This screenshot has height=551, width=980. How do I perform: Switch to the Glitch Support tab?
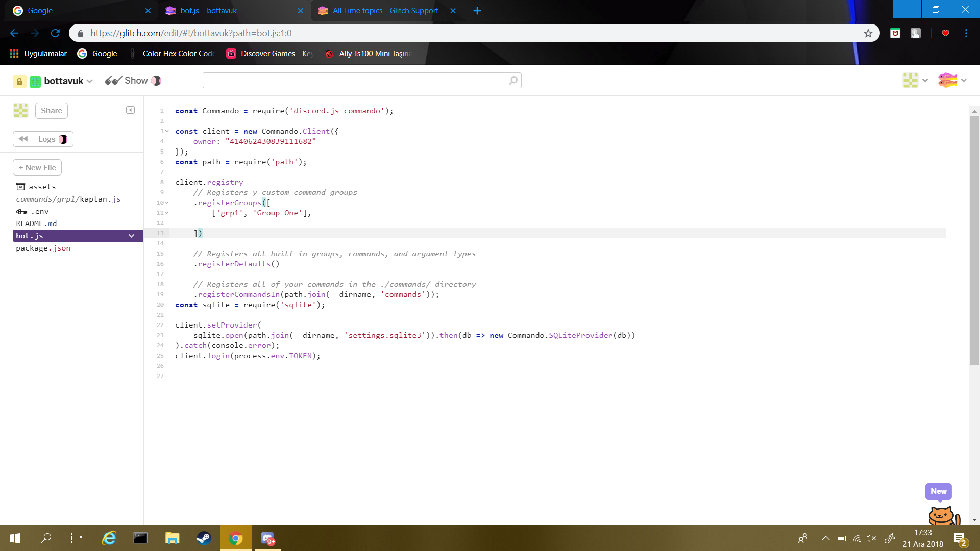385,11
